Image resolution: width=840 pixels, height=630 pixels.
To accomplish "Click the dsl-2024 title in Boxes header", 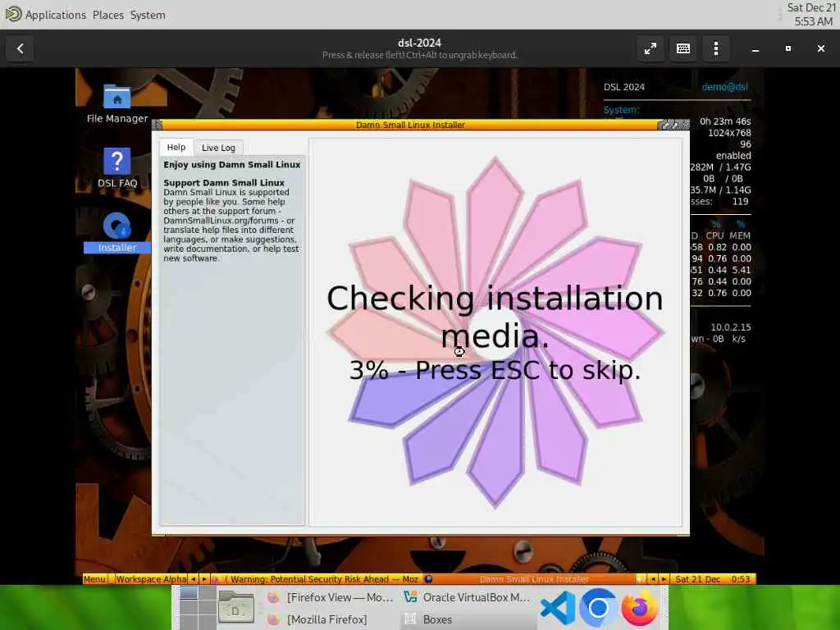I will pyautogui.click(x=419, y=43).
